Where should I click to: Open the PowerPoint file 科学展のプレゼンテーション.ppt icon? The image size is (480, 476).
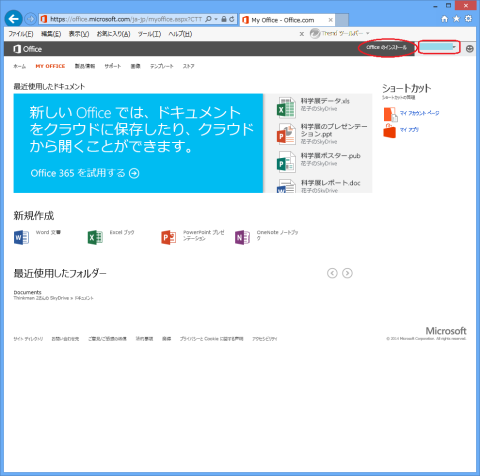(286, 134)
